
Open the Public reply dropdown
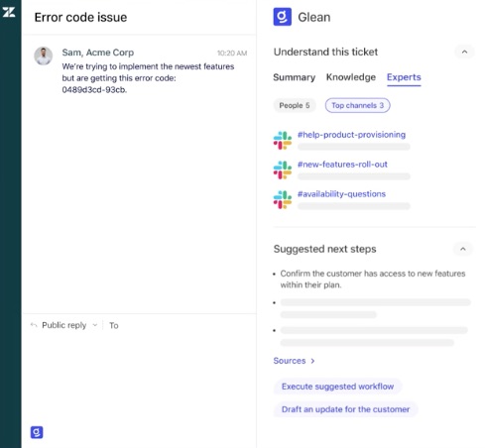click(95, 325)
